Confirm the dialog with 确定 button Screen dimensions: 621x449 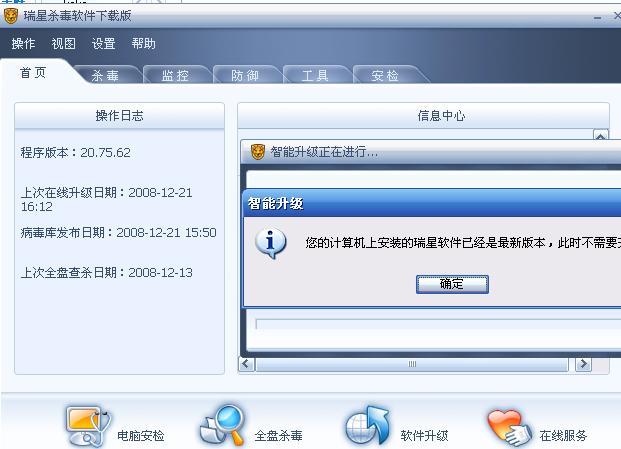pyautogui.click(x=452, y=284)
